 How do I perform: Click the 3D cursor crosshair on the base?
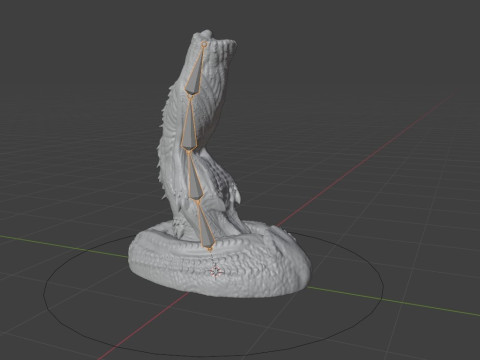[216, 271]
